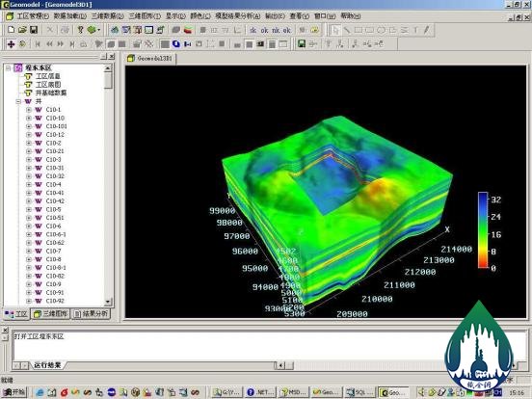Switch to the 结果分析 panel tab

pos(92,314)
